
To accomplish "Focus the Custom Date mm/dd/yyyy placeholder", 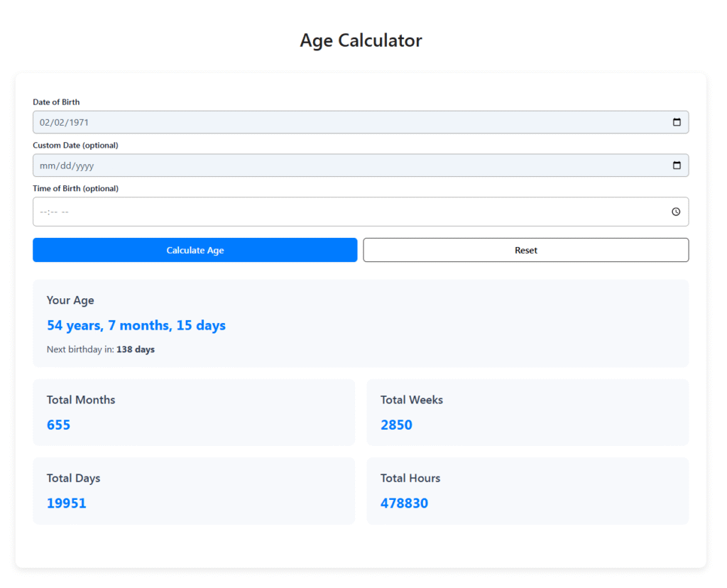I will [x=67, y=165].
